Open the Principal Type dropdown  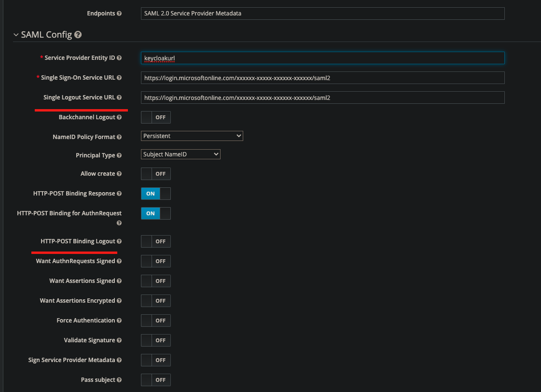click(x=180, y=154)
